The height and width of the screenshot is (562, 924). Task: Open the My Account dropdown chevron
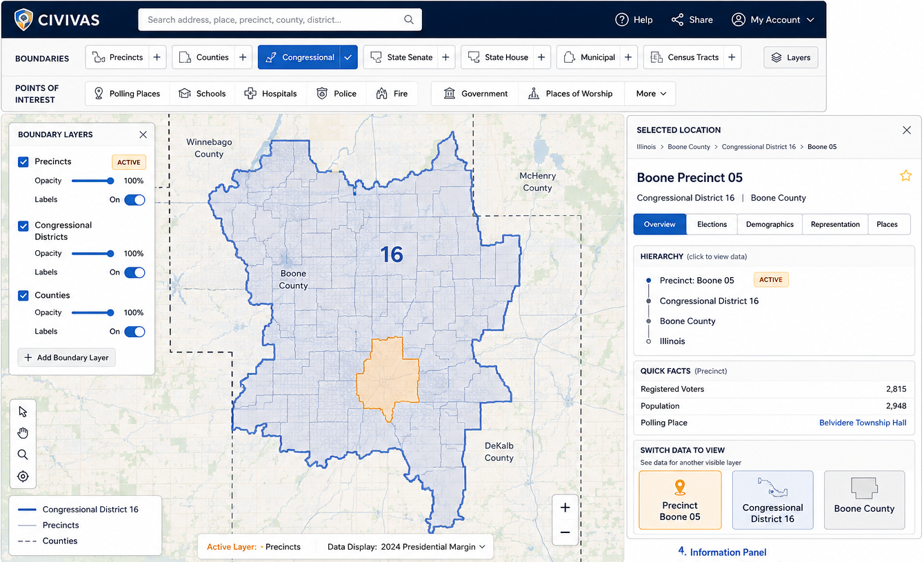pyautogui.click(x=810, y=20)
